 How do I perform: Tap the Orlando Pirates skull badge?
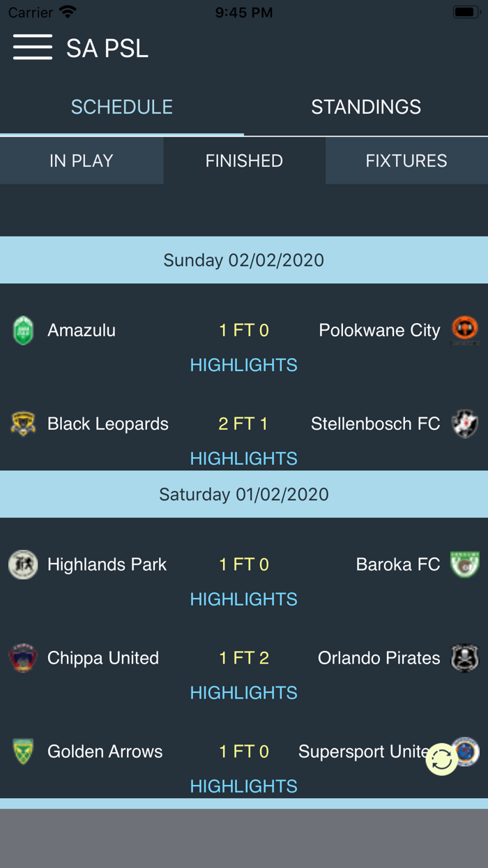pos(465,657)
